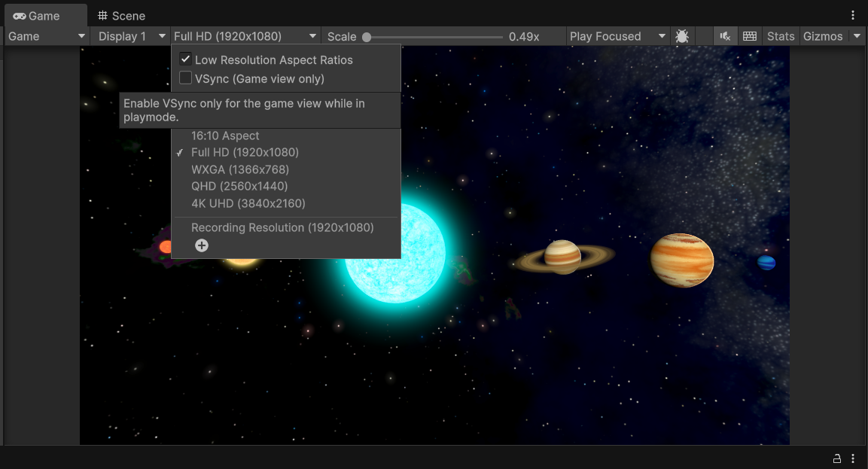Click the lock icon in bottom bar
Image resolution: width=868 pixels, height=469 pixels.
[836, 458]
